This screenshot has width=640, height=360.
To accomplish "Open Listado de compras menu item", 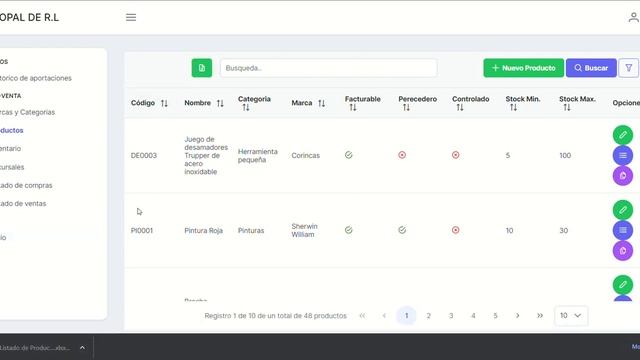I will pyautogui.click(x=26, y=185).
